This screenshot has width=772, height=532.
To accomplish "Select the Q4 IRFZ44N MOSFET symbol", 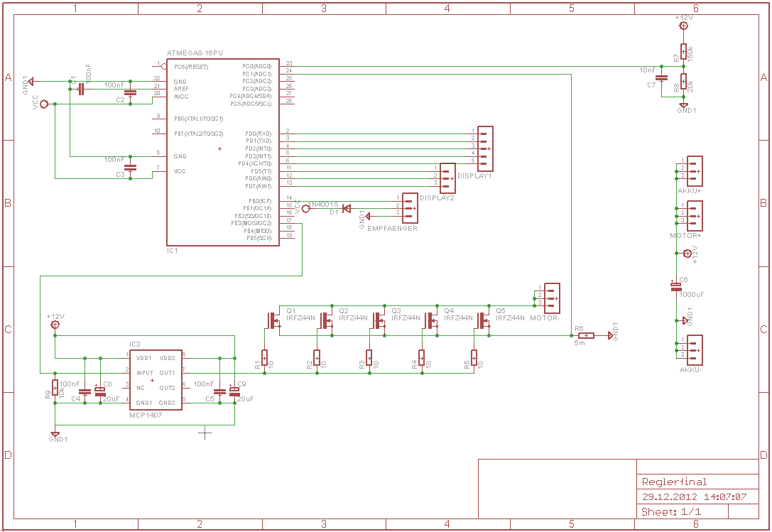I will tap(431, 320).
